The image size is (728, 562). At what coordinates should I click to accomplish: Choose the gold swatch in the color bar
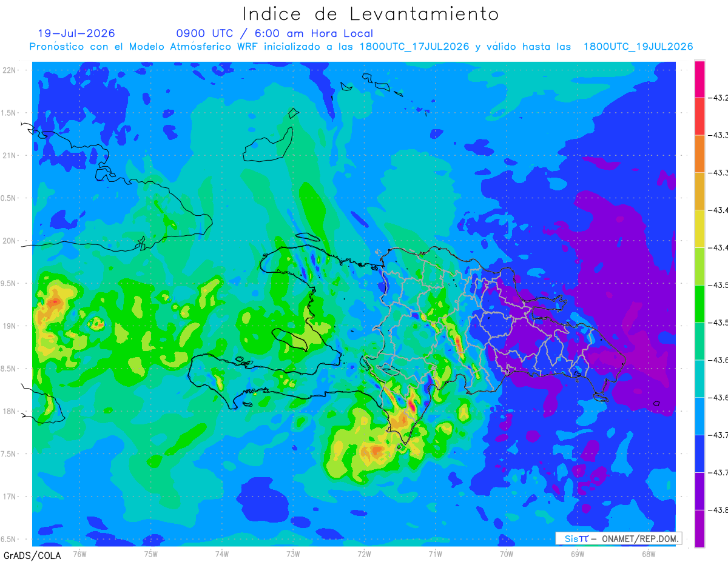tap(699, 192)
